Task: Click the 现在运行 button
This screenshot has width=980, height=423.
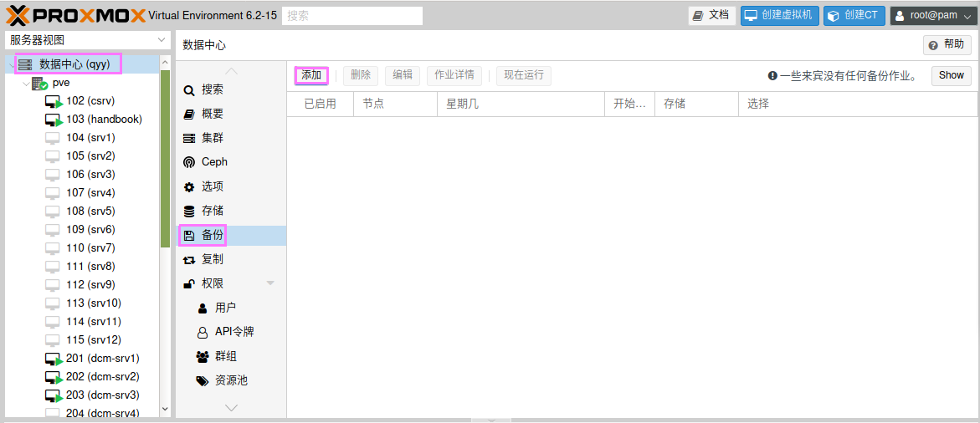Action: (524, 75)
